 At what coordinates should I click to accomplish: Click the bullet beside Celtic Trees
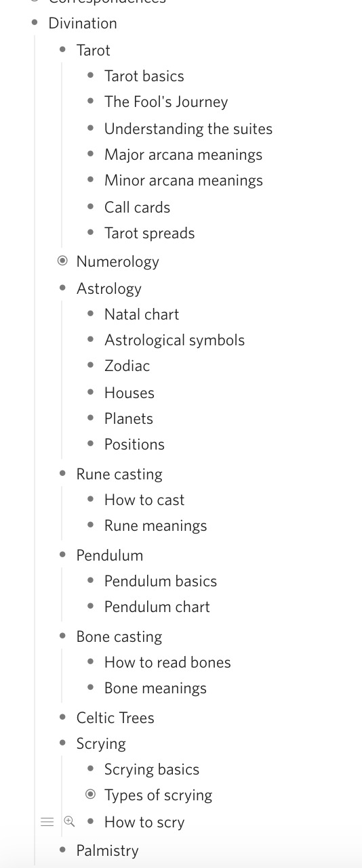[63, 718]
